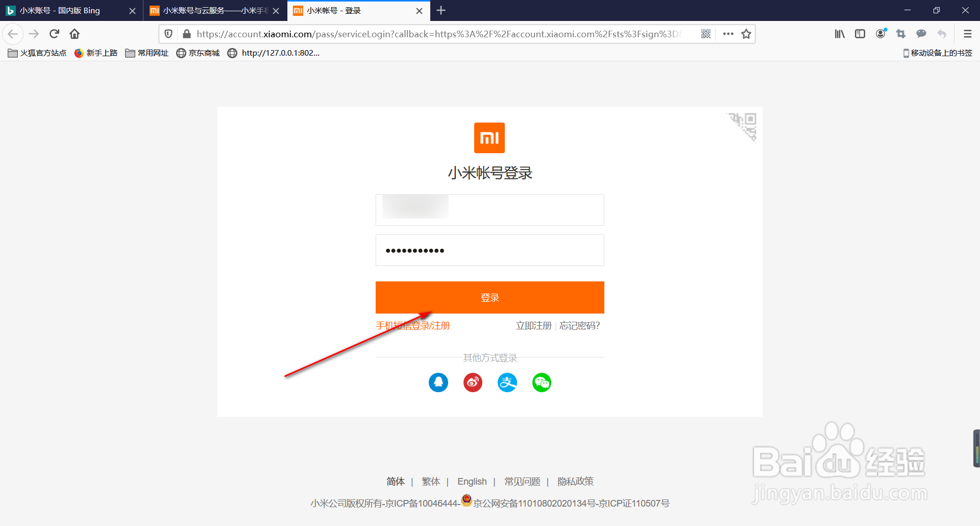Close the 小米帐号 - 登录 tab
This screenshot has height=526, width=980.
click(419, 11)
